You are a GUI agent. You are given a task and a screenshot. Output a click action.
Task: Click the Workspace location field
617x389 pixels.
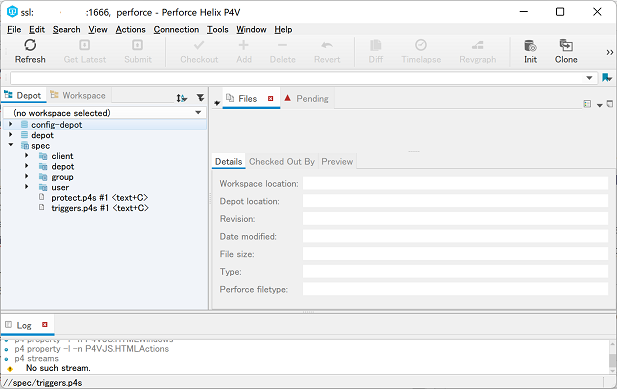(455, 183)
